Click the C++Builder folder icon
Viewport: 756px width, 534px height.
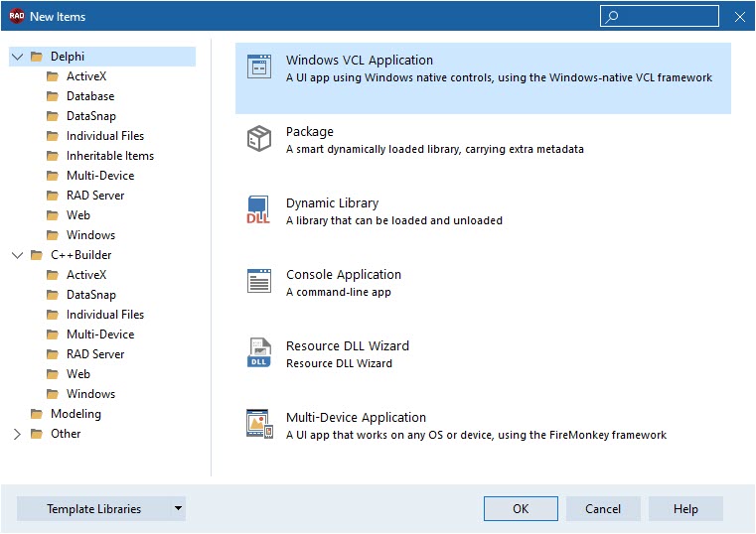(37, 255)
